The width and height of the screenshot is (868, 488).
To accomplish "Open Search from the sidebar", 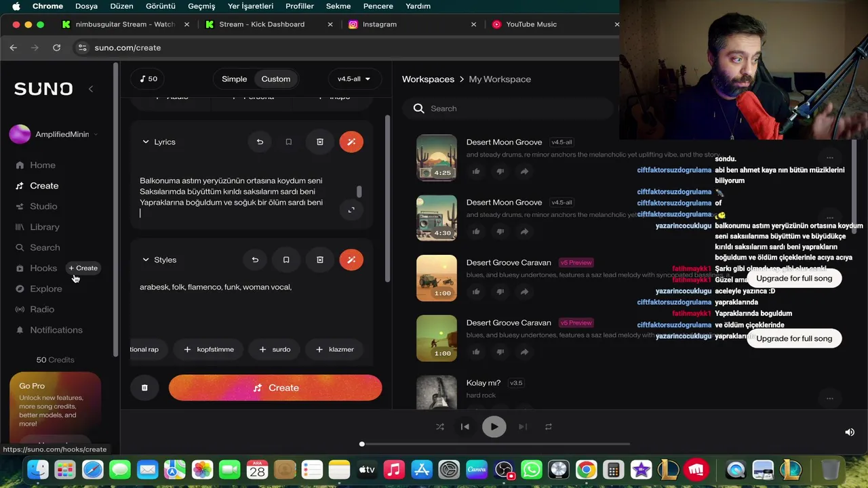I will (x=45, y=247).
